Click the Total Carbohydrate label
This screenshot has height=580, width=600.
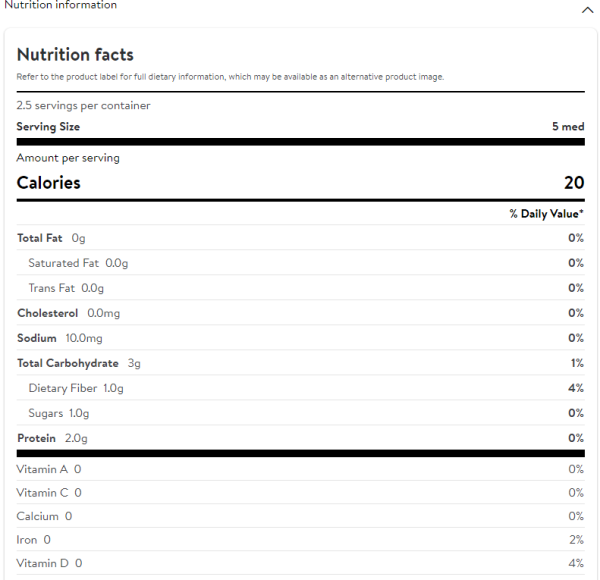[x=68, y=363]
